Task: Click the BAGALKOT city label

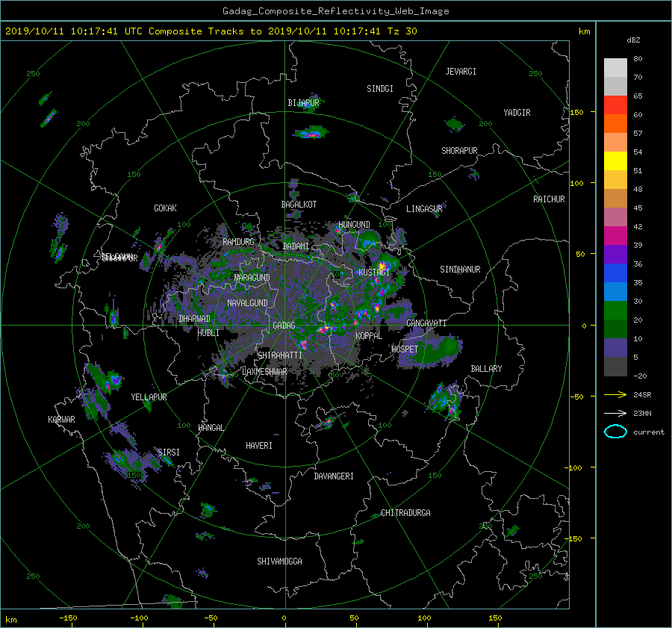Action: 299,205
